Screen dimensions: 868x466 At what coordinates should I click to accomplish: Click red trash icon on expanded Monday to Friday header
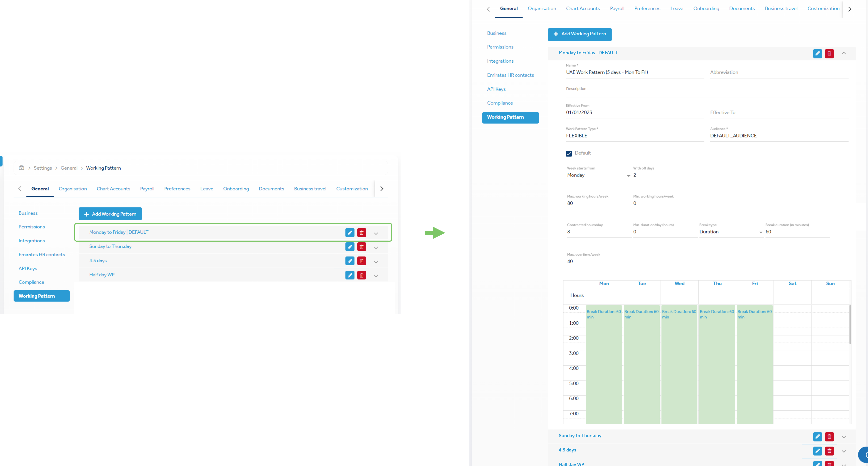tap(829, 54)
